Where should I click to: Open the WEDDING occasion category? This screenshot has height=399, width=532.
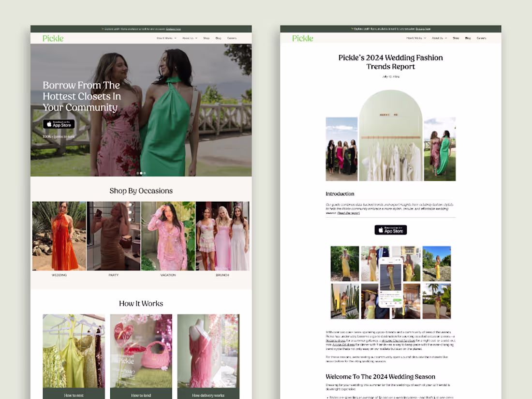(x=59, y=236)
